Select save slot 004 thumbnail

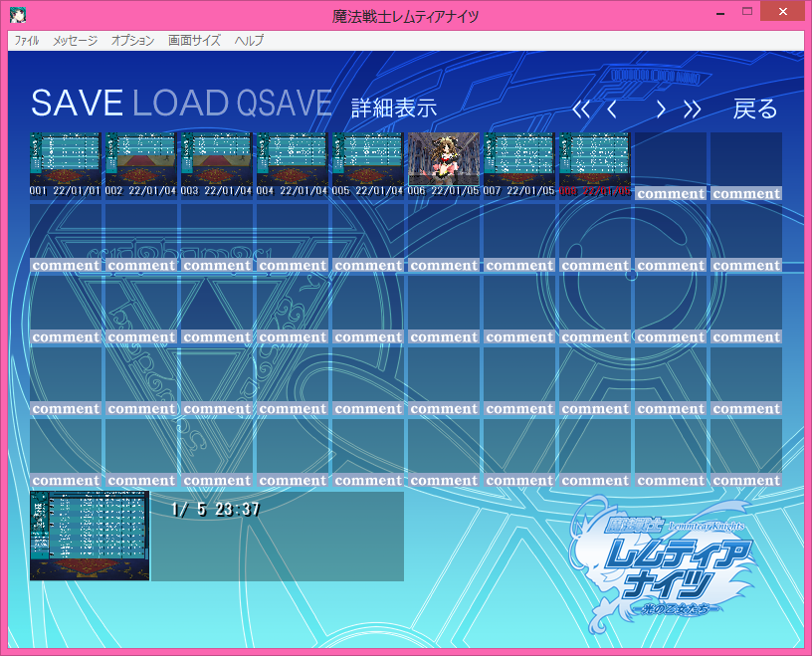pos(293,159)
